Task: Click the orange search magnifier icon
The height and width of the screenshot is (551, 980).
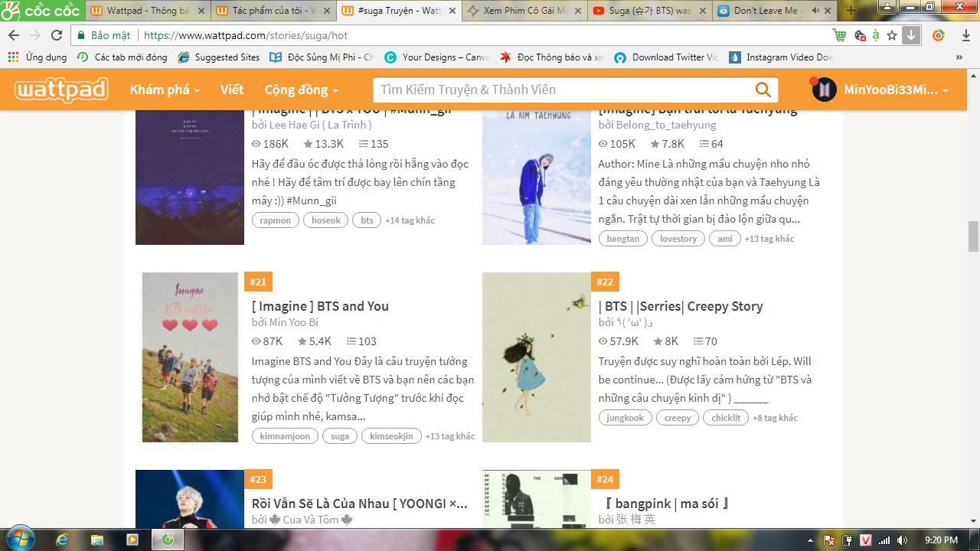Action: (763, 90)
